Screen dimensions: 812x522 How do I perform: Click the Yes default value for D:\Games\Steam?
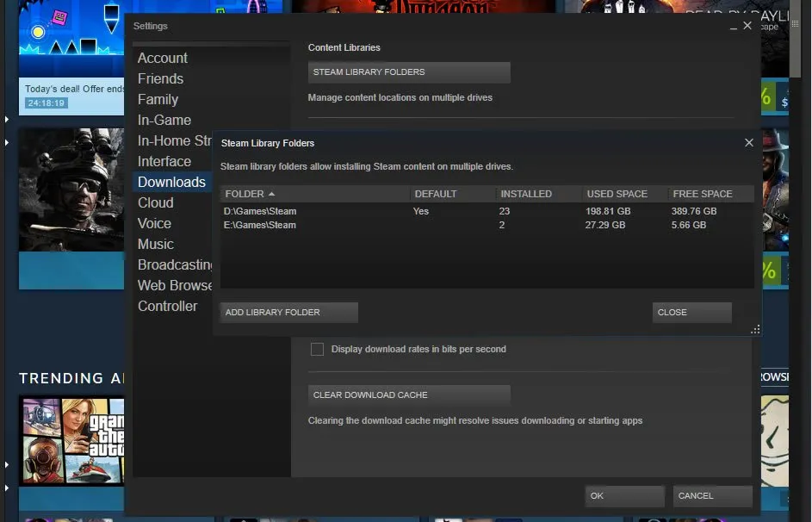pos(421,211)
